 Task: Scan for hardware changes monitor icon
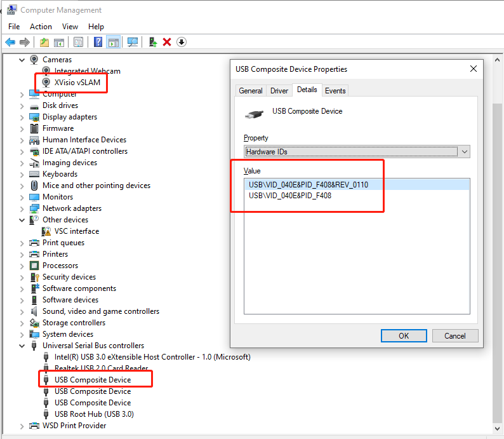click(x=133, y=42)
